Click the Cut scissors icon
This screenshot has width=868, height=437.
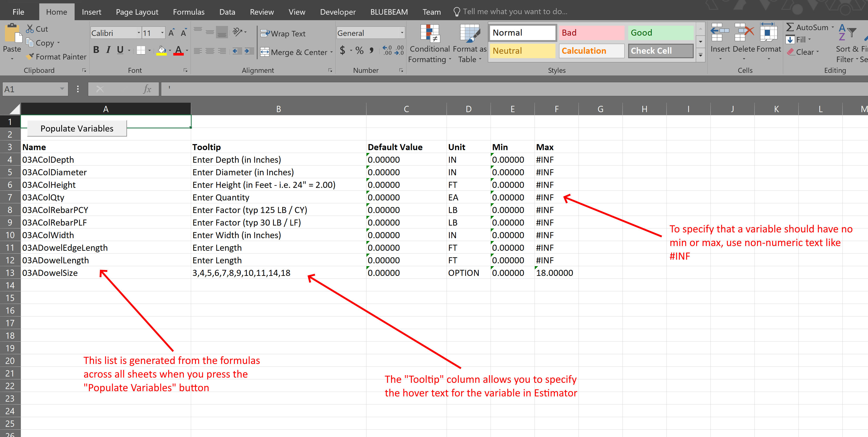(30, 29)
